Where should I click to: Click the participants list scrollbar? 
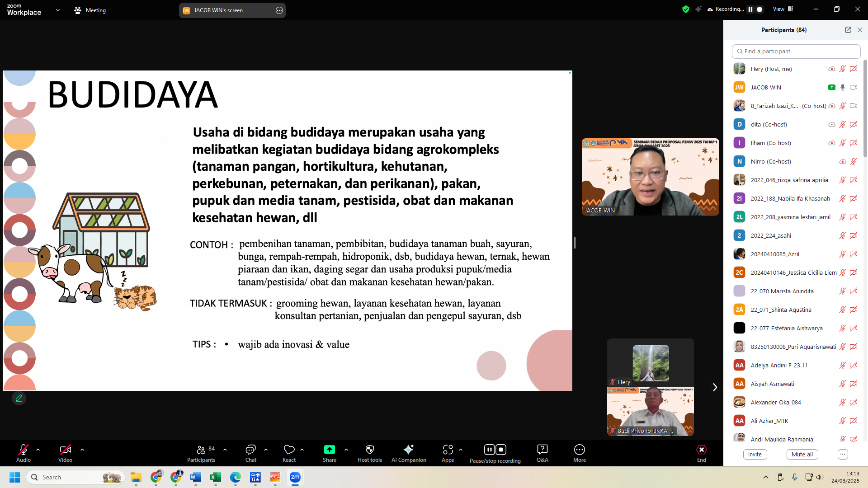click(x=865, y=108)
